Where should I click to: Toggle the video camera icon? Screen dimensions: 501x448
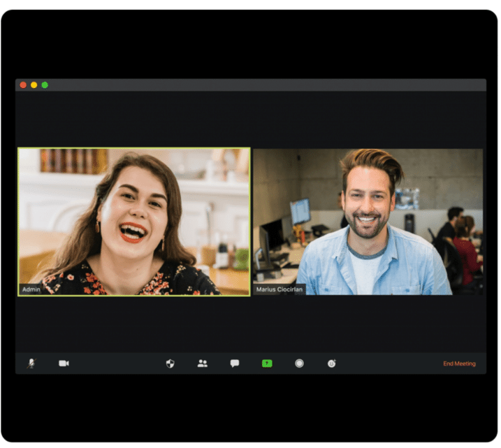64,363
